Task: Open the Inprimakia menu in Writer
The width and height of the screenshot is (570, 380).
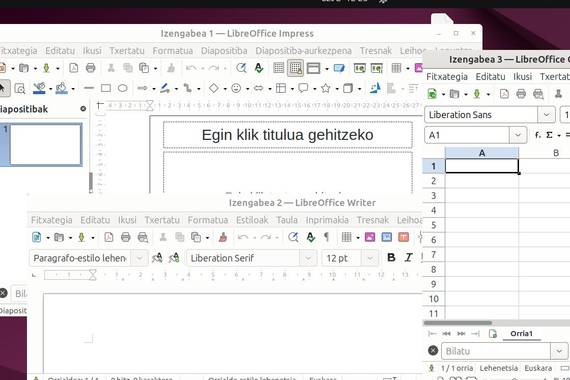Action: coord(327,220)
